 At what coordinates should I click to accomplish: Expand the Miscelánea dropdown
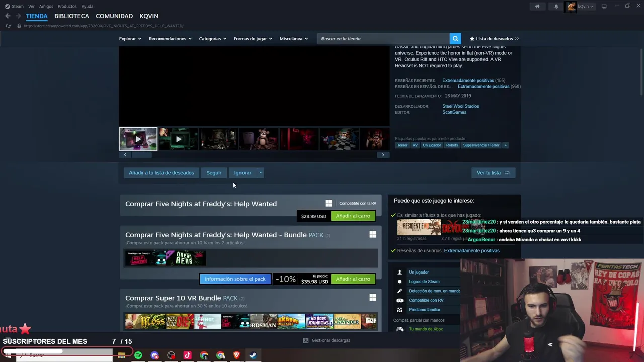point(294,39)
